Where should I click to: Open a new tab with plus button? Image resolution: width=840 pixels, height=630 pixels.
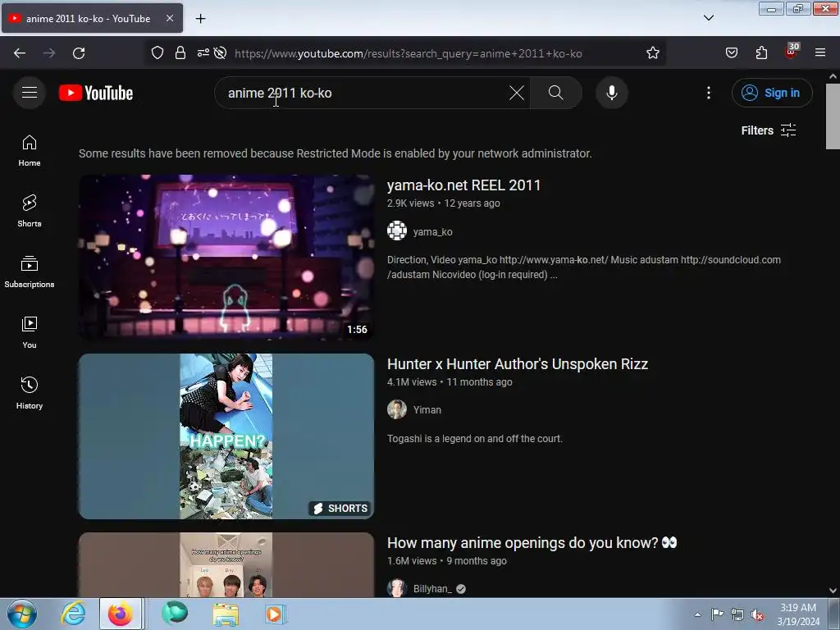[x=200, y=19]
